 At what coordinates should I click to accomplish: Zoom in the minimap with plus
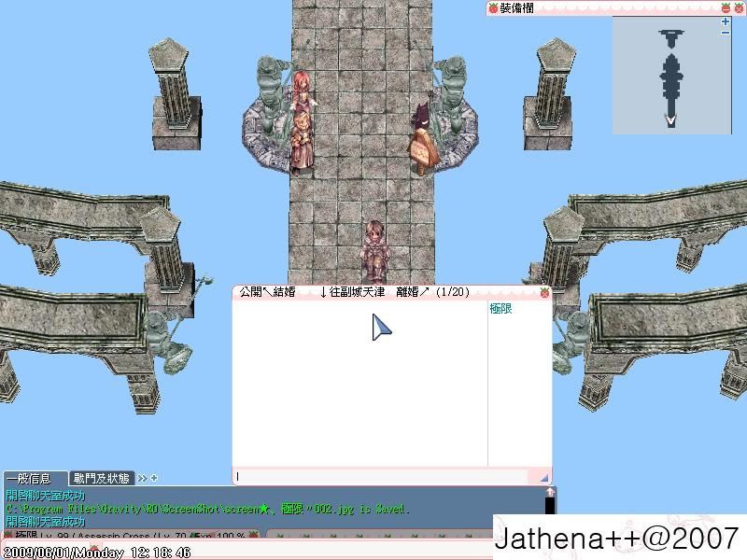tap(726, 21)
